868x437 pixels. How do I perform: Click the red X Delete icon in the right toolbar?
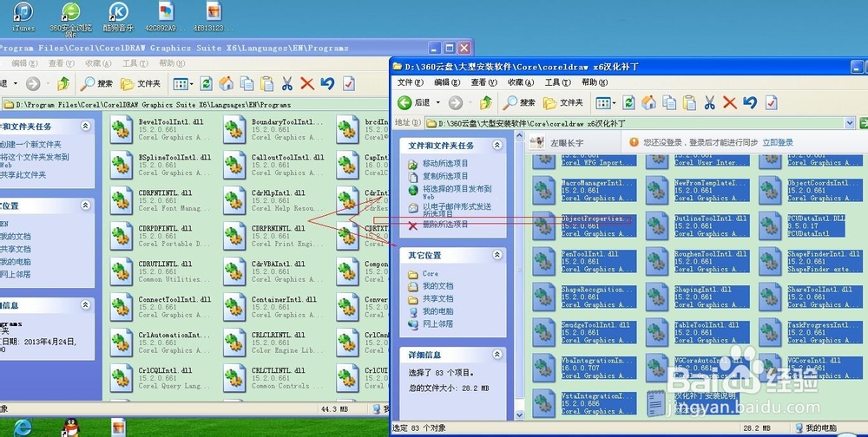click(730, 102)
